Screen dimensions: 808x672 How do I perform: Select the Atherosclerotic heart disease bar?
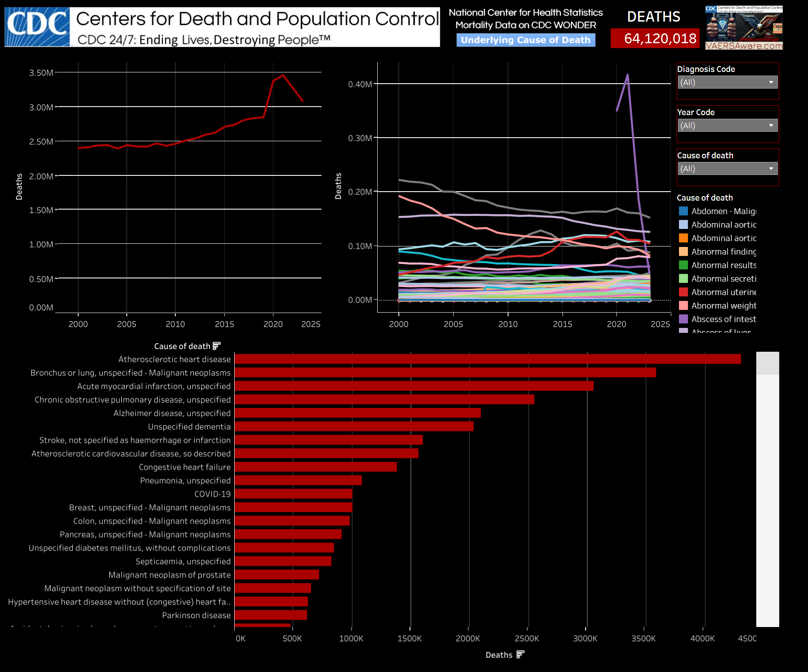(488, 359)
